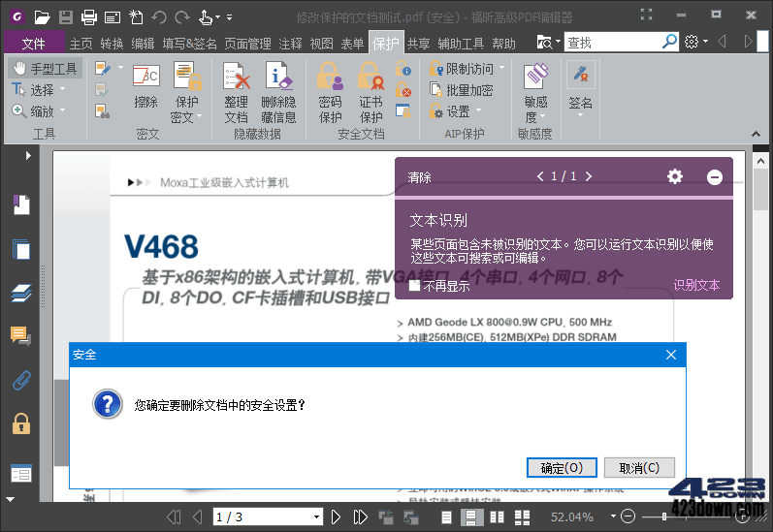
Task: Switch to the 帮助 ribbon tab
Action: tap(503, 44)
